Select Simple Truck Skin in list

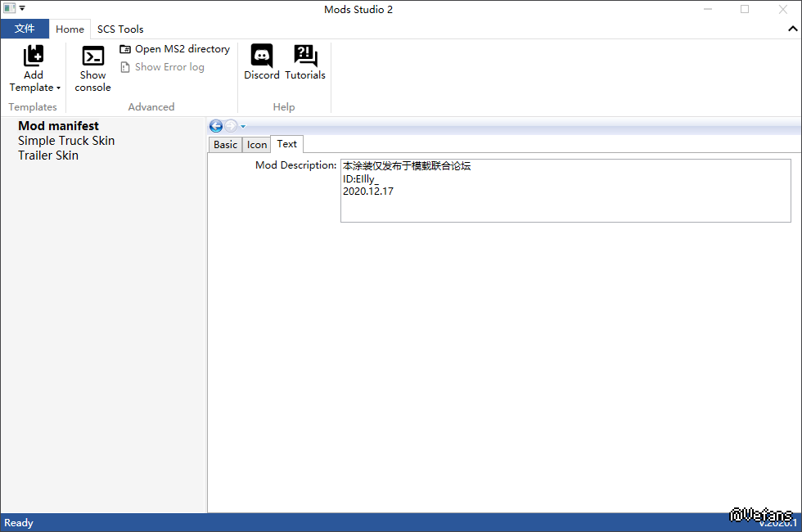pos(66,141)
